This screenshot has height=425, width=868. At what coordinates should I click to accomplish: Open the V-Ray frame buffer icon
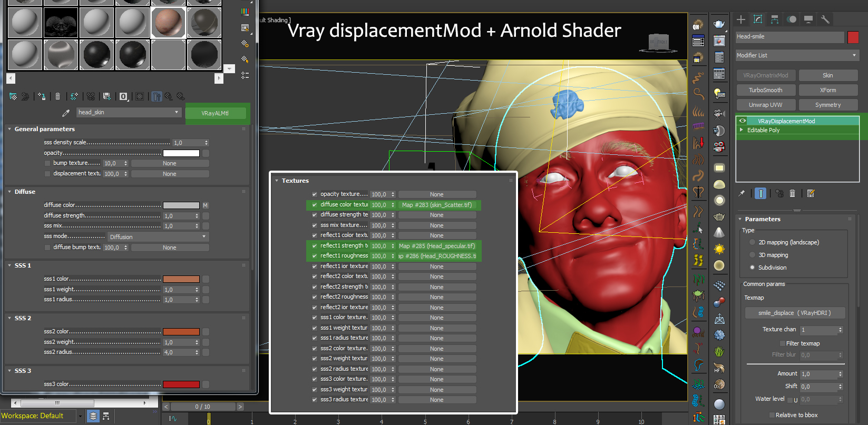[x=719, y=41]
